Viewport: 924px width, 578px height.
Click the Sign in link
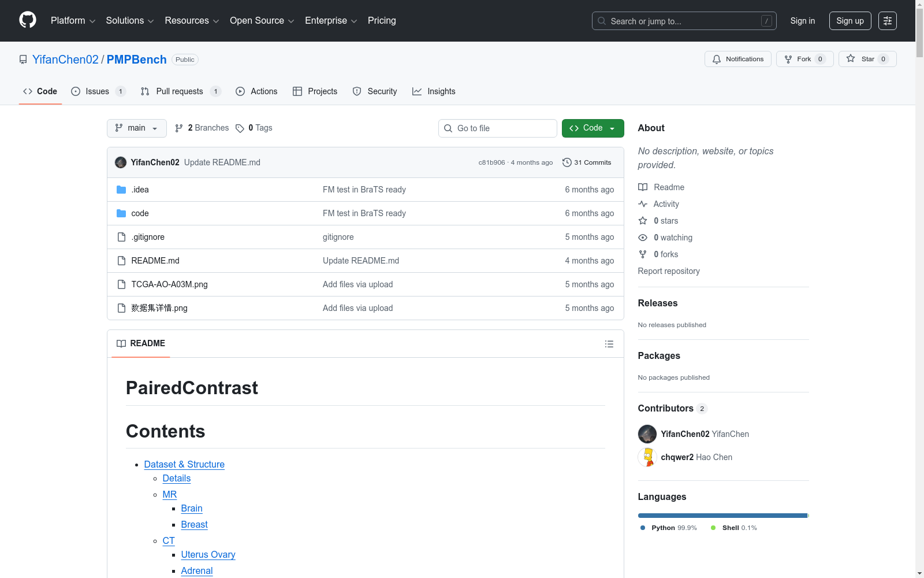point(803,21)
